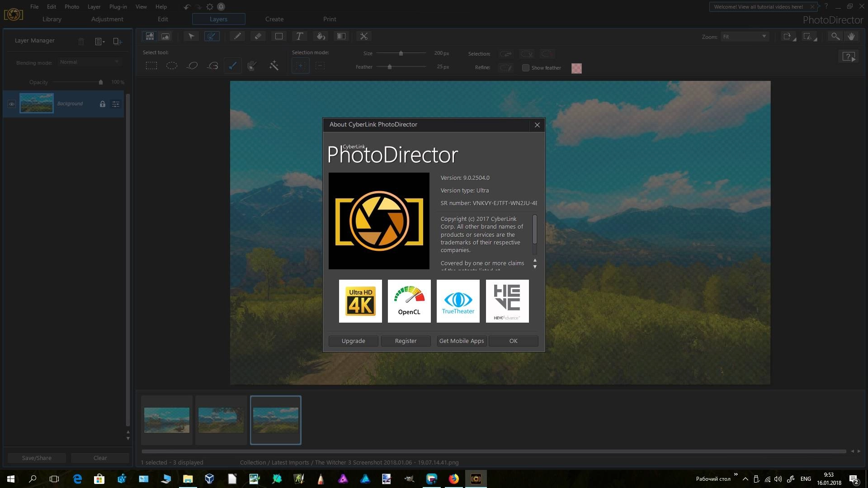868x488 pixels.
Task: Click the invert selection button
Action: (x=506, y=54)
